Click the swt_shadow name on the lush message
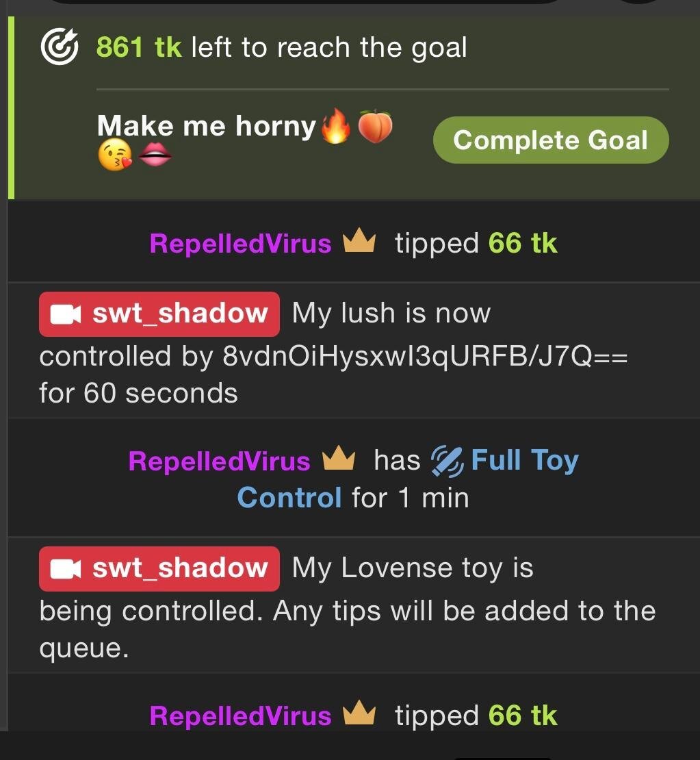This screenshot has width=700, height=760. [x=180, y=313]
